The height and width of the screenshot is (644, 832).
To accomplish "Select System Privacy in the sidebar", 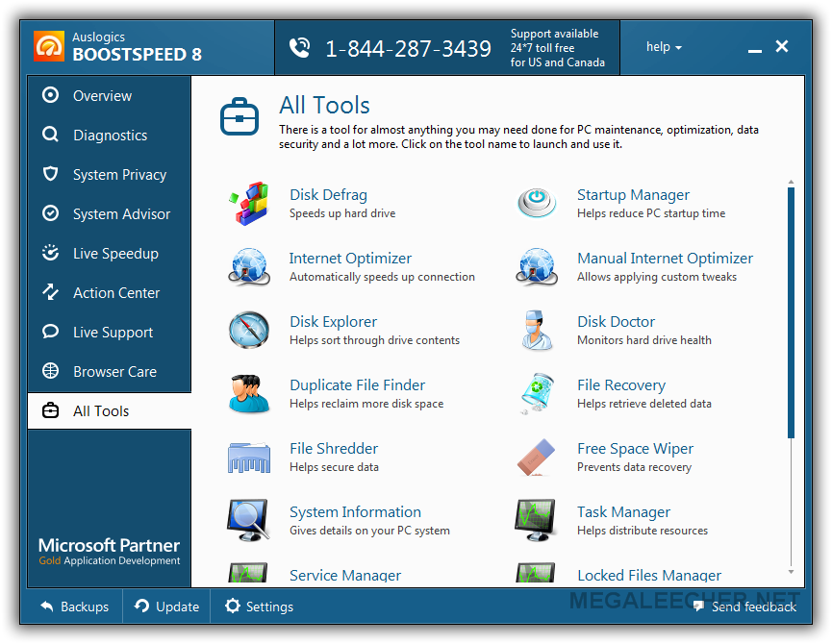I will [110, 174].
